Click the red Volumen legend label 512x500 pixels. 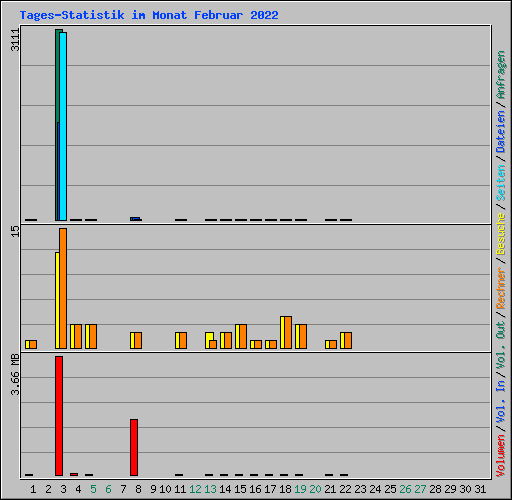coord(501,455)
